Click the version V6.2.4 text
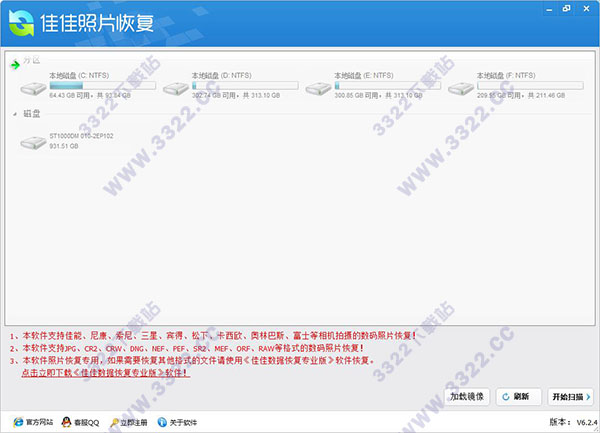The width and height of the screenshot is (600, 433). (587, 422)
